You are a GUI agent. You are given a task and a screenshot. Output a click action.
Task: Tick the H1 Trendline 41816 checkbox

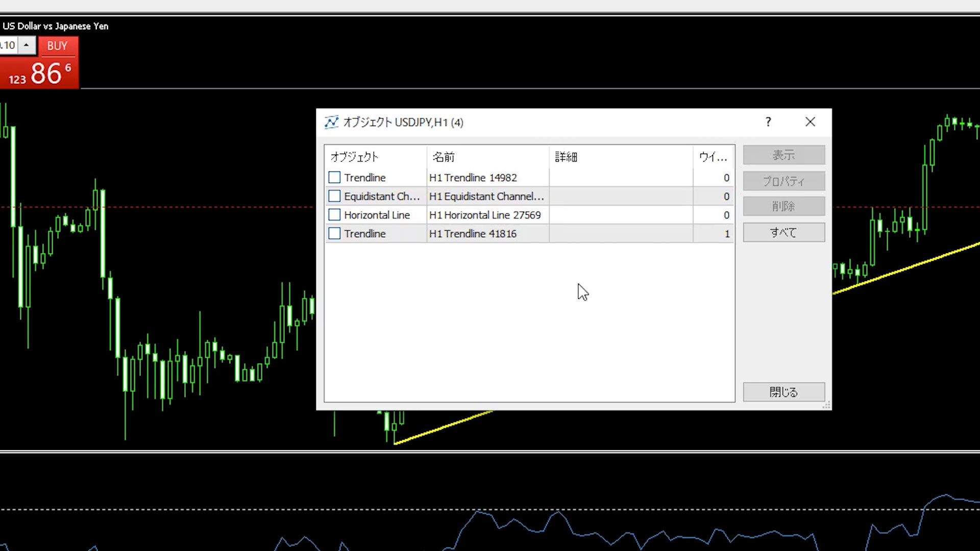[x=334, y=234]
